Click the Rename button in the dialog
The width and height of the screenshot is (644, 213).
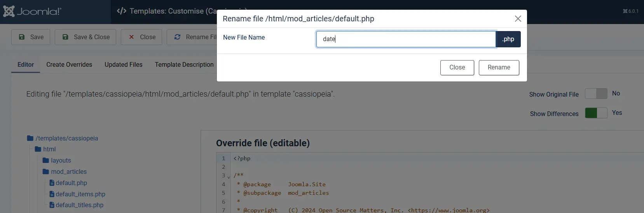499,68
